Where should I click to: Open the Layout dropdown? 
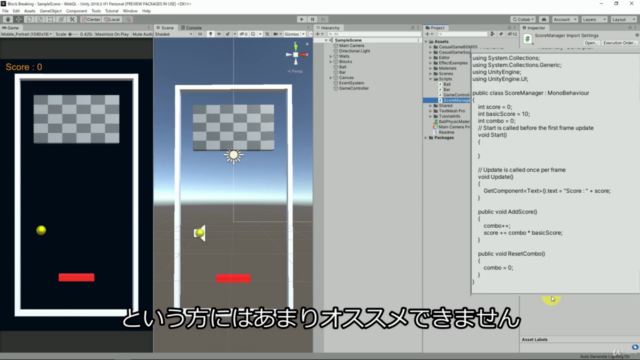tap(623, 19)
